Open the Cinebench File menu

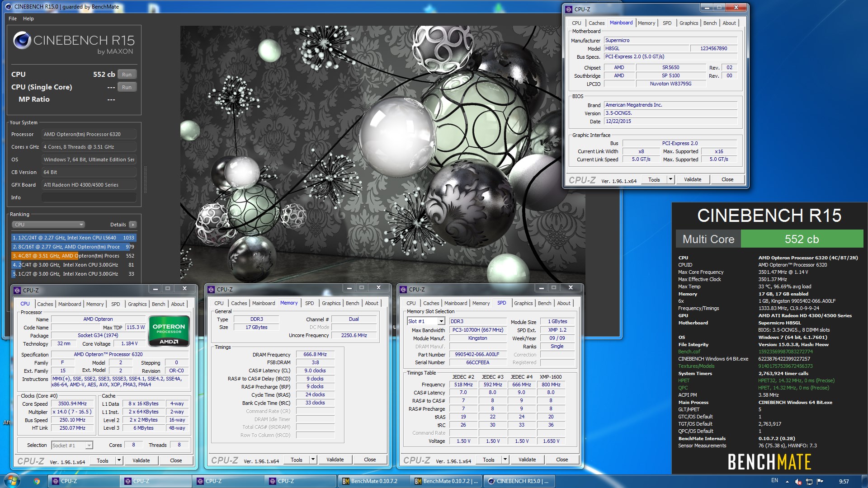(13, 19)
